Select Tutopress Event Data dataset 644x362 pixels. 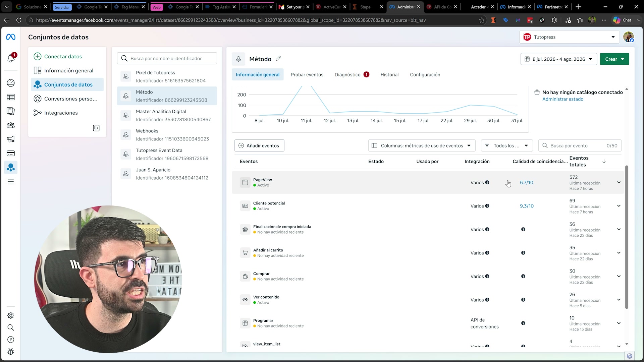(167, 154)
